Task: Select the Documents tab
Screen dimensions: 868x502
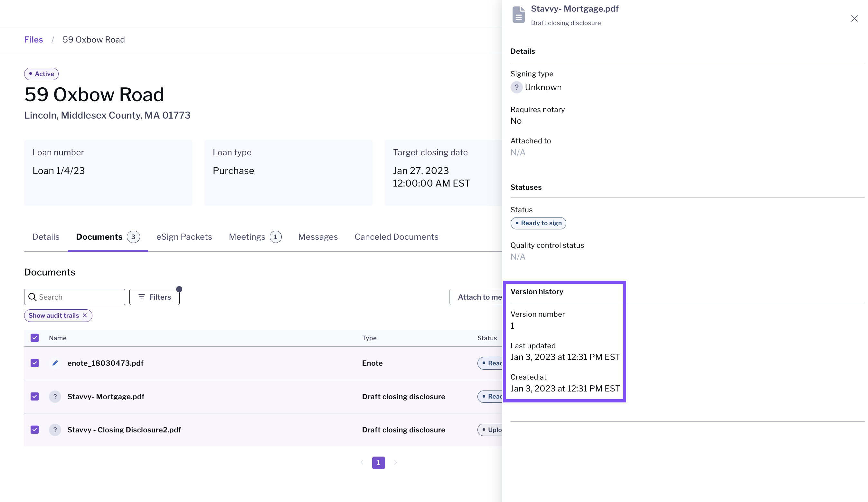Action: [x=108, y=237]
